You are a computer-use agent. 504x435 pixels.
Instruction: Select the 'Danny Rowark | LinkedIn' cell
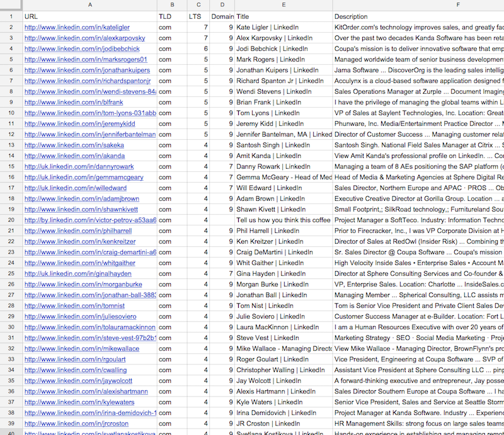click(x=284, y=166)
